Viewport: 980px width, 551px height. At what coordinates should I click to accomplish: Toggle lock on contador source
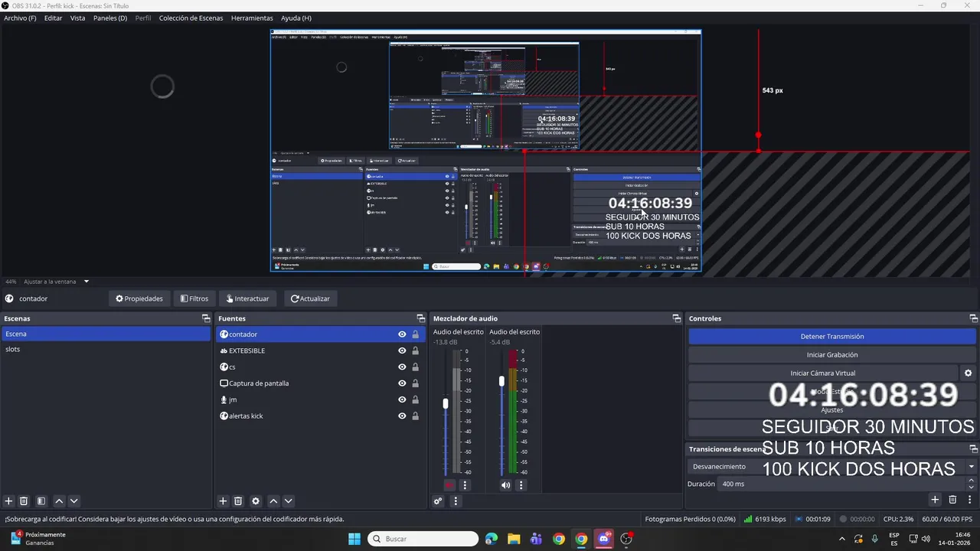(416, 334)
